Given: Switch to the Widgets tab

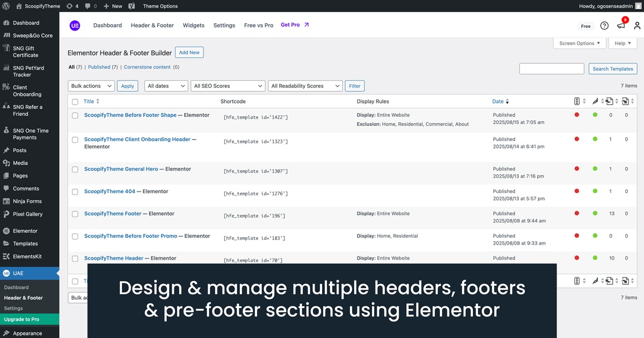Looking at the screenshot, I should click(194, 25).
